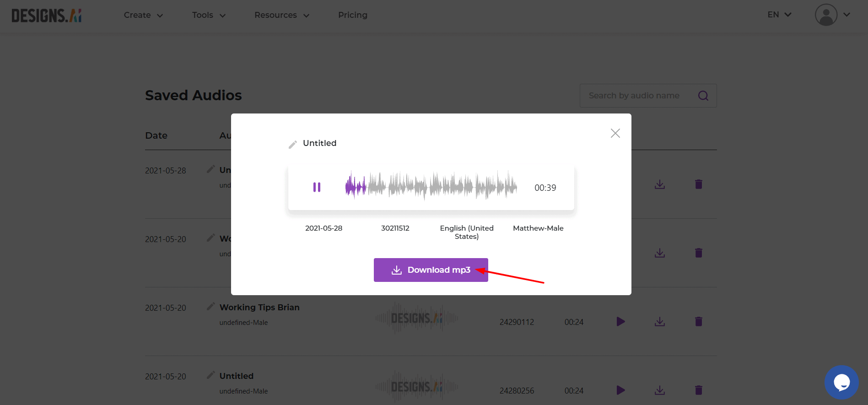Pause the audio playback in the popup
This screenshot has width=868, height=405.
click(x=317, y=187)
